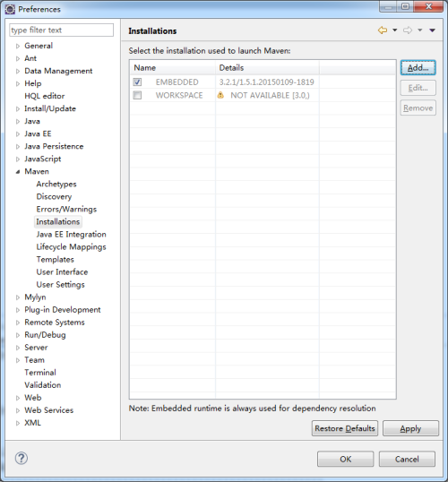Click the Add... button

(418, 67)
